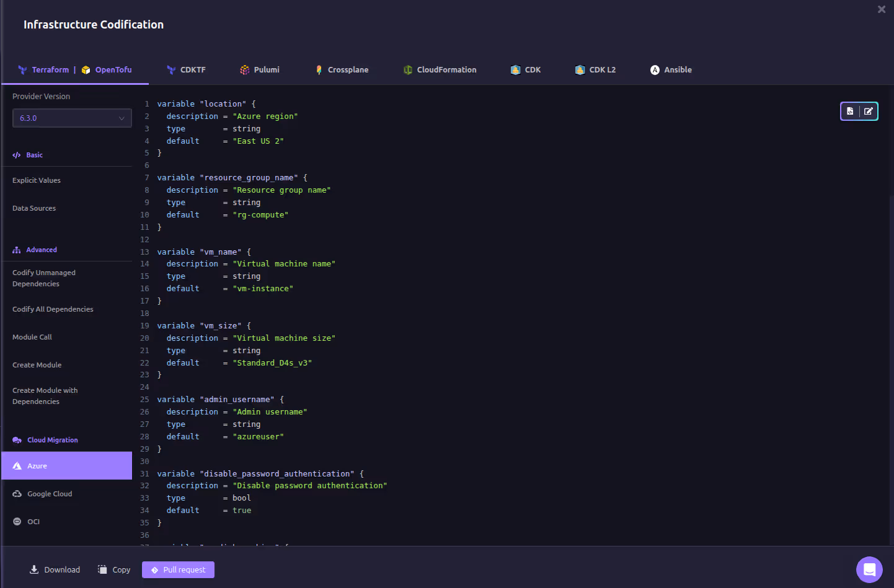Switch to the Crossplane tab
Screen dimensions: 894x588
[x=342, y=70]
